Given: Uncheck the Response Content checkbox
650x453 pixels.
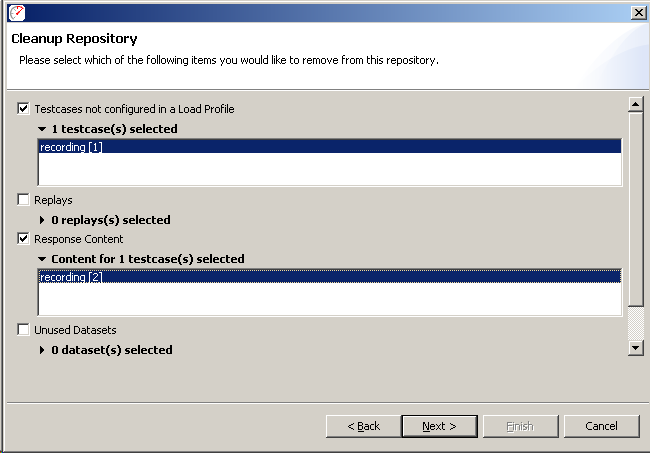Looking at the screenshot, I should (x=23, y=239).
